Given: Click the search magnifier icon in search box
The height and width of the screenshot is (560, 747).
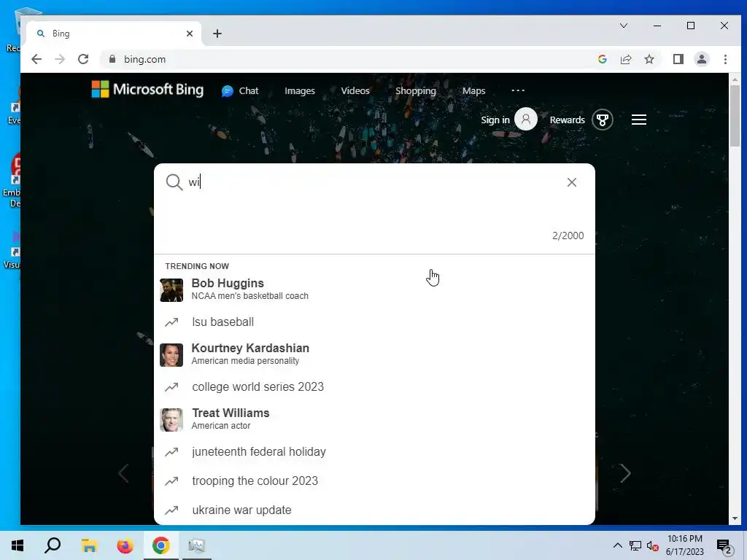Looking at the screenshot, I should (174, 182).
